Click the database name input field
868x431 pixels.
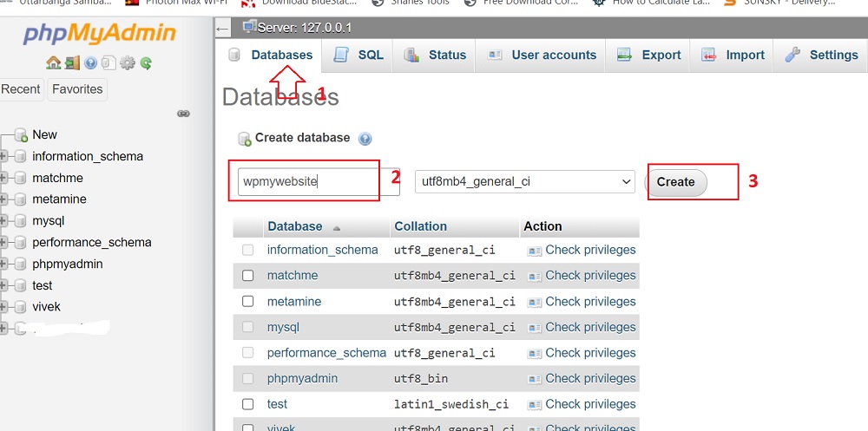[x=319, y=181]
